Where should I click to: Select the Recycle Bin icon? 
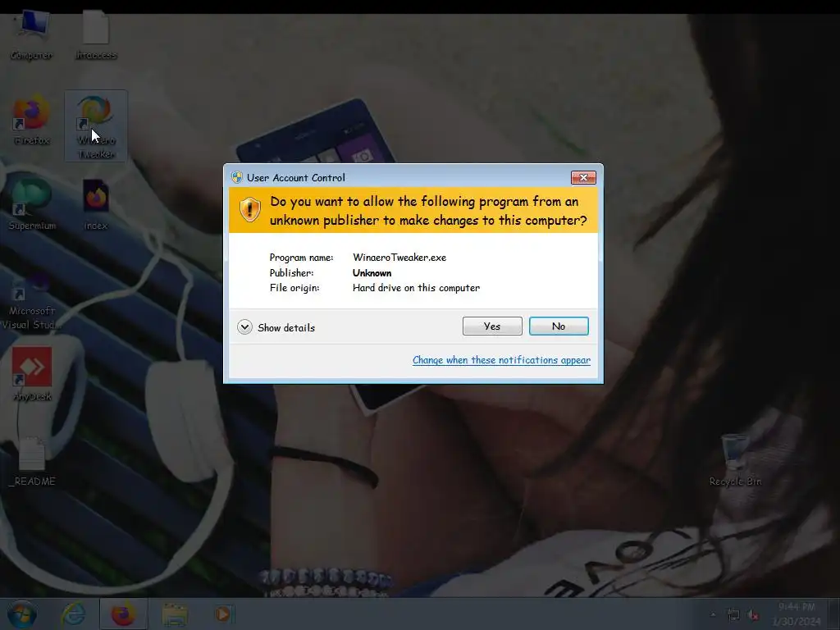[x=735, y=459]
